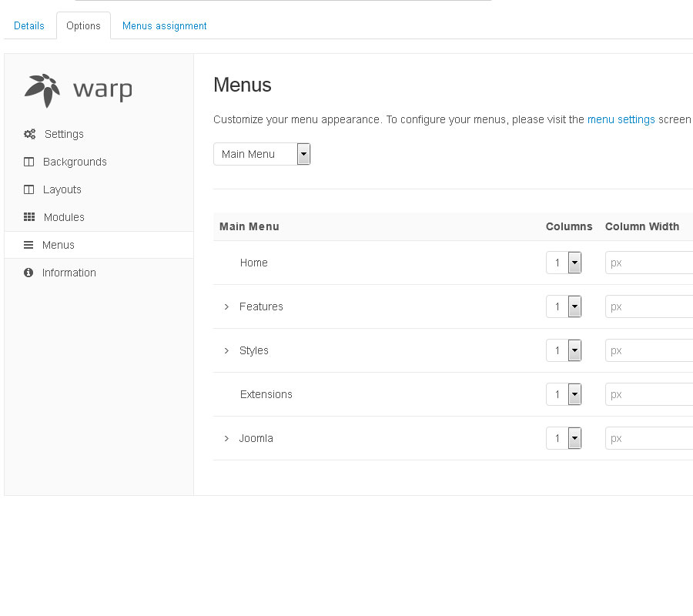The image size is (693, 616).
Task: Click the Layouts columns icon
Action: (29, 189)
